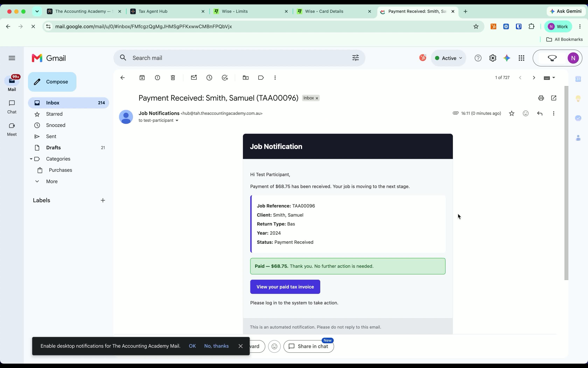Dismiss the desktop notifications banner
This screenshot has width=588, height=368.
tap(241, 346)
